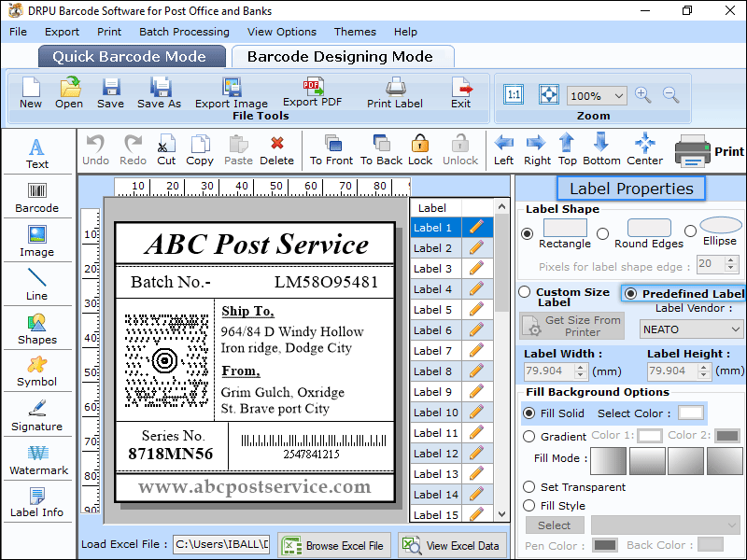Click View Excel Data button
Screen dimensions: 747x560
point(452,546)
